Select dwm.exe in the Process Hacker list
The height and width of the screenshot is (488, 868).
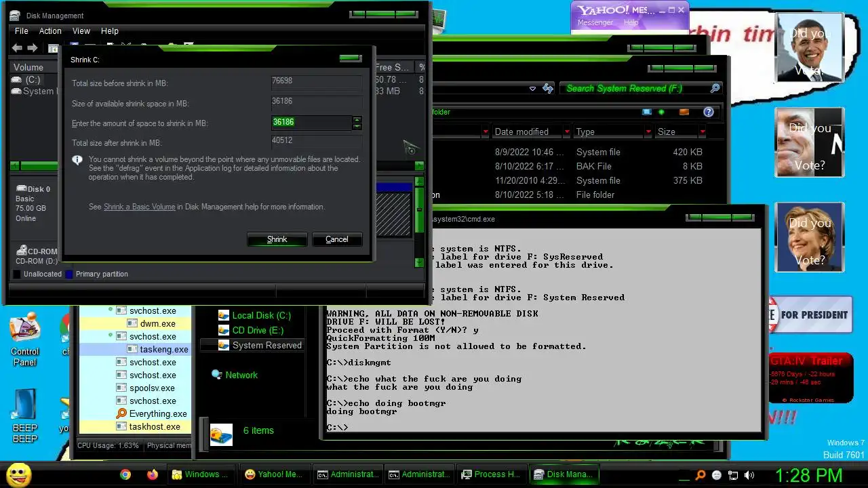[157, 323]
